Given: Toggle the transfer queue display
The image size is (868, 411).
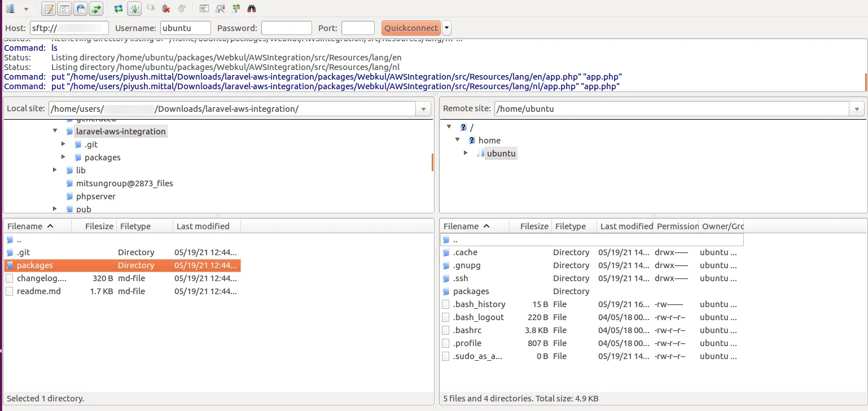Looking at the screenshot, I should tap(97, 8).
